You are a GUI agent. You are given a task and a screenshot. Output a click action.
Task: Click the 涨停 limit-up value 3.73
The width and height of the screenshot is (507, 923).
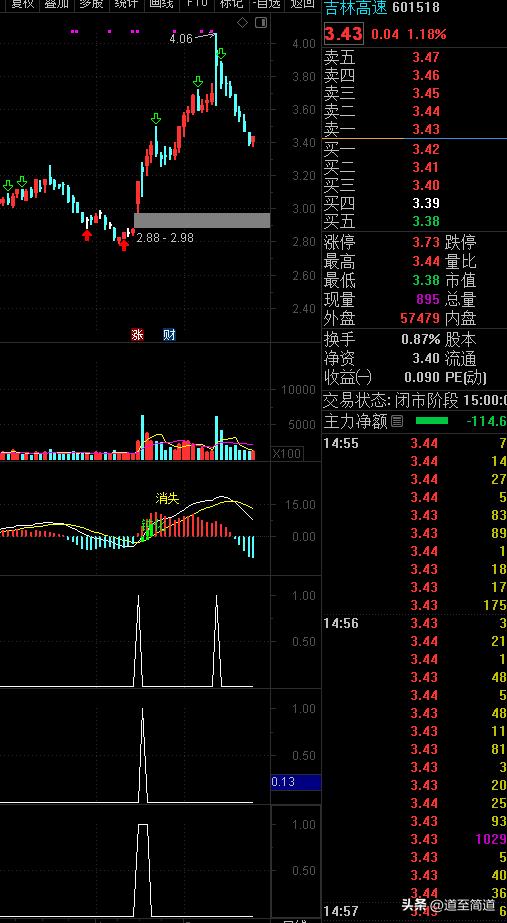click(x=426, y=243)
